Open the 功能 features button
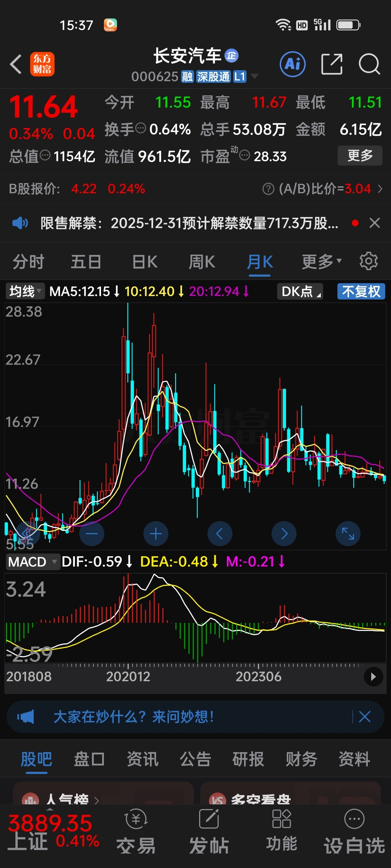 click(282, 831)
